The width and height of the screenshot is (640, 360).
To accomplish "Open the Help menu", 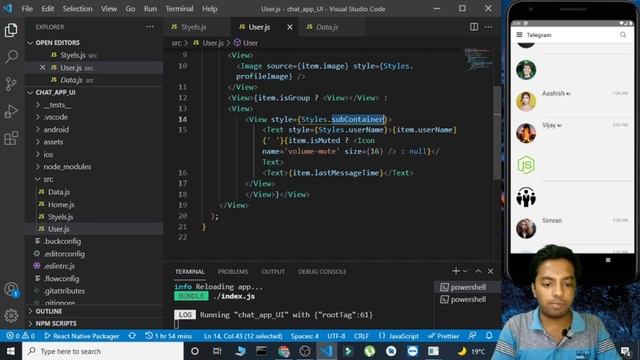I will [x=210, y=9].
